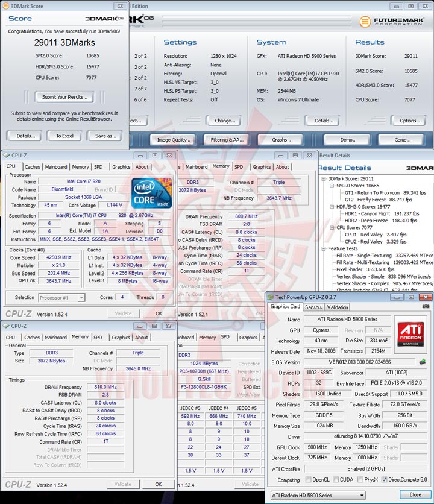This screenshot has width=434, height=504.
Task: Collapse the 3DMark Score: 29011 tree node
Action: coord(324,178)
